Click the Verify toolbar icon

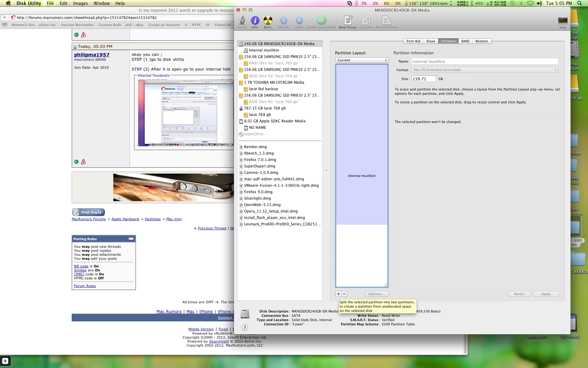(242, 22)
